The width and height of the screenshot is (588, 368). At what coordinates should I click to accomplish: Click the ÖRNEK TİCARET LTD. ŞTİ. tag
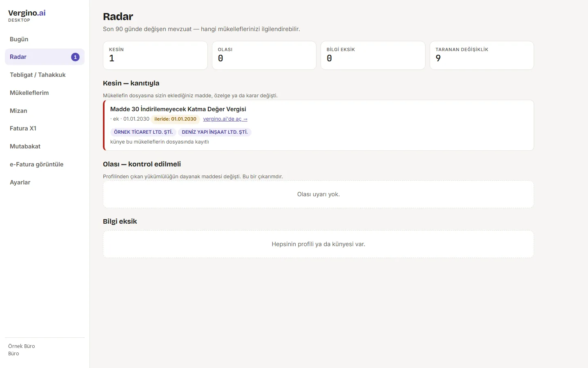coord(143,132)
